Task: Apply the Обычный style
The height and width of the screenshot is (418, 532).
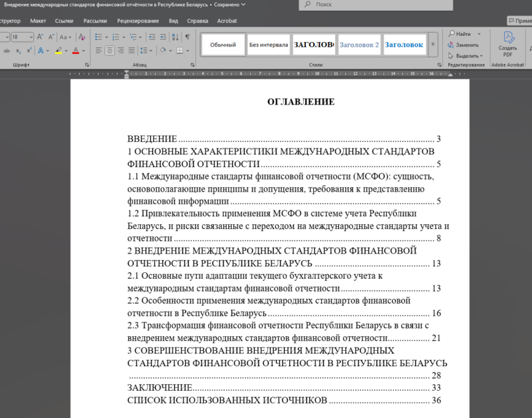Action: pyautogui.click(x=223, y=45)
